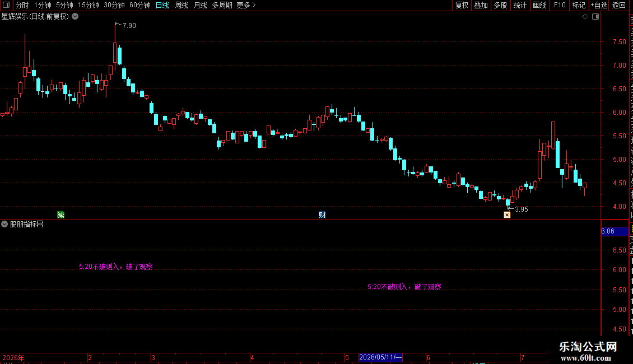Click the blue 财 financial marker icon
Screen dimensions: 633x364
322,214
